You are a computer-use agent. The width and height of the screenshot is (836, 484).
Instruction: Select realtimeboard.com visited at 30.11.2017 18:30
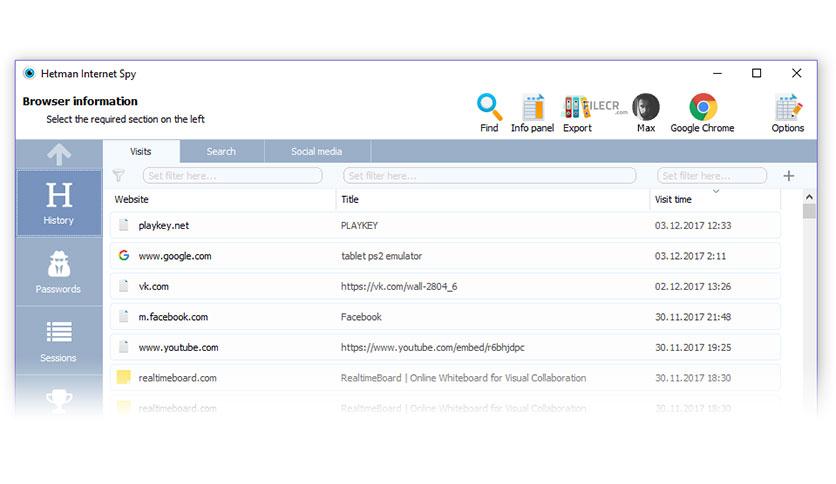coord(445,377)
